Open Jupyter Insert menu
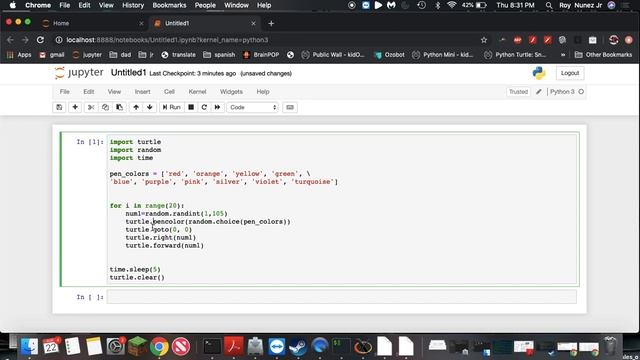Image resolution: width=640 pixels, height=360 pixels. (x=142, y=92)
